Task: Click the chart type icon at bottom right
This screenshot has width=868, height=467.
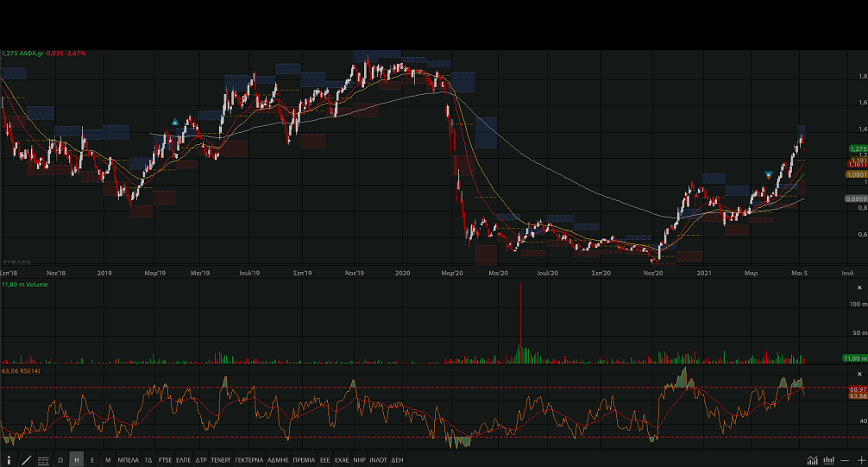Action: (812, 460)
